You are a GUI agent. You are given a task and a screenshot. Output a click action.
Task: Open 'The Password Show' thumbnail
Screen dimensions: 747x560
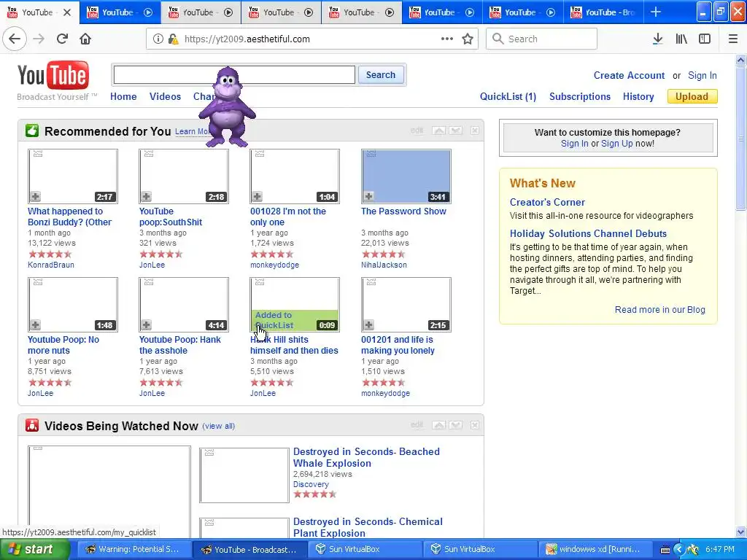(x=406, y=176)
